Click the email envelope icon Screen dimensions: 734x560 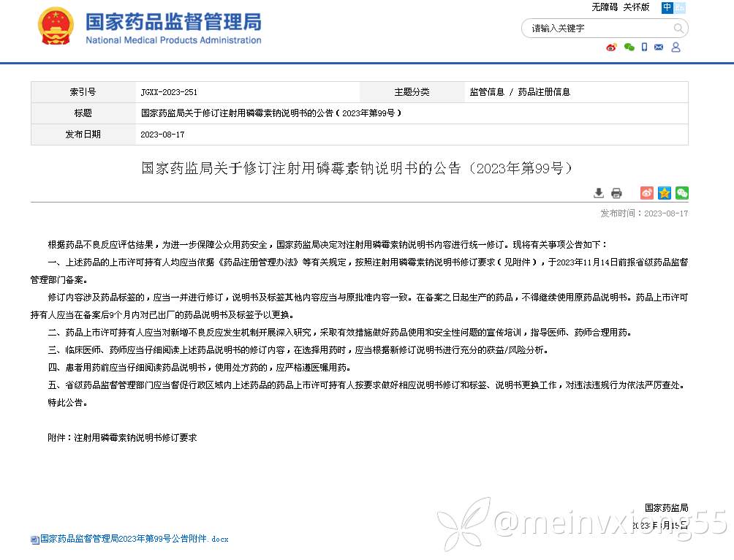[x=659, y=48]
